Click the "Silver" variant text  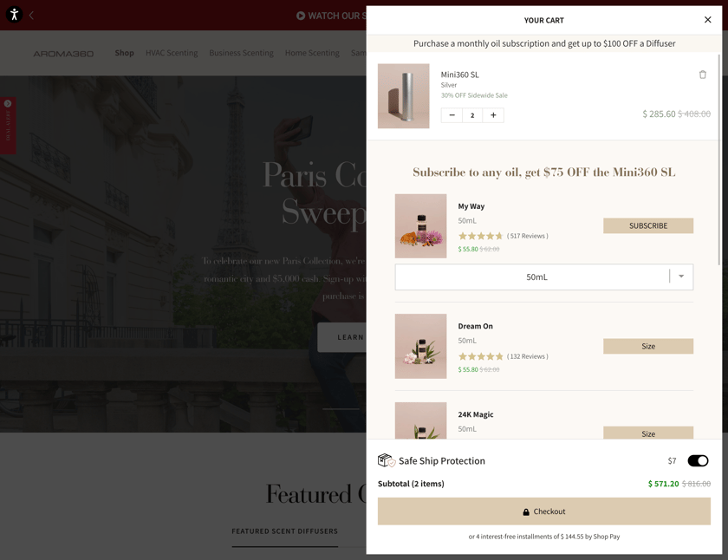449,85
